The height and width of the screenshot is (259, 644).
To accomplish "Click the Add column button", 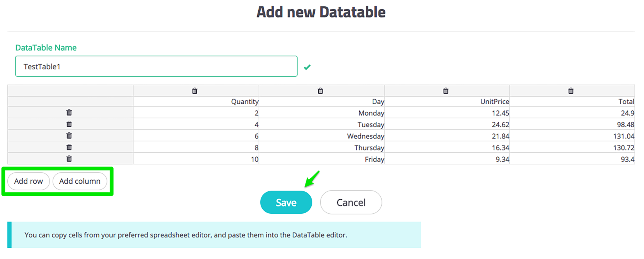I will [x=80, y=181].
